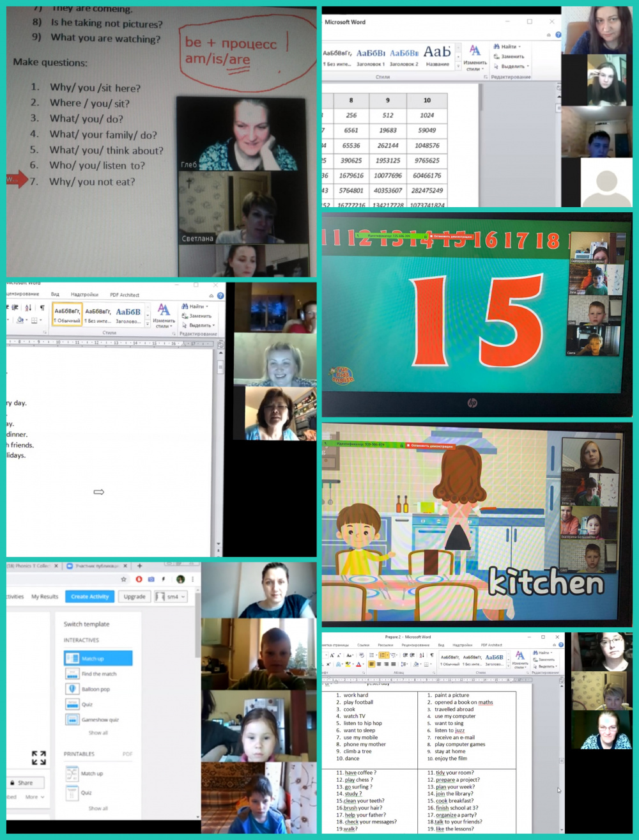Click the Wordwall fullscreen arrows icon
The height and width of the screenshot is (840, 639).
point(39,758)
